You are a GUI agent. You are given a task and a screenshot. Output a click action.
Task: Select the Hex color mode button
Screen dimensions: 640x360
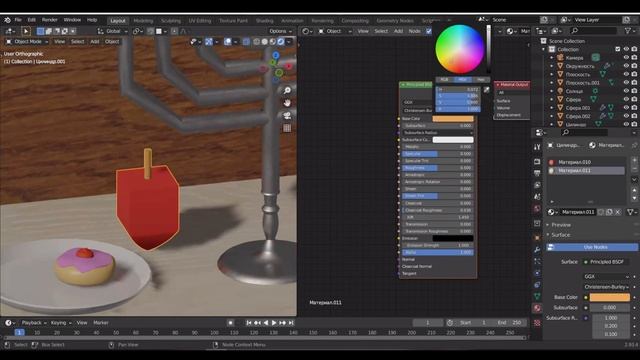pyautogui.click(x=480, y=80)
